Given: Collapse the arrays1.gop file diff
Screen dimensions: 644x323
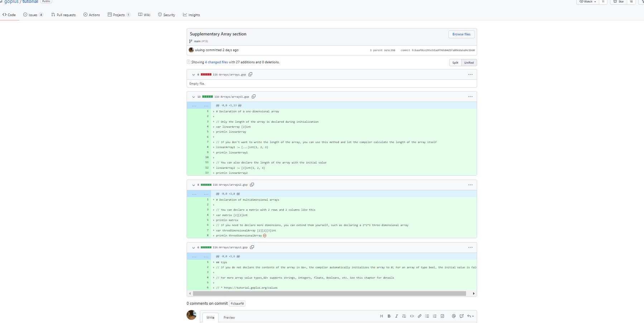Looking at the screenshot, I should point(193,97).
